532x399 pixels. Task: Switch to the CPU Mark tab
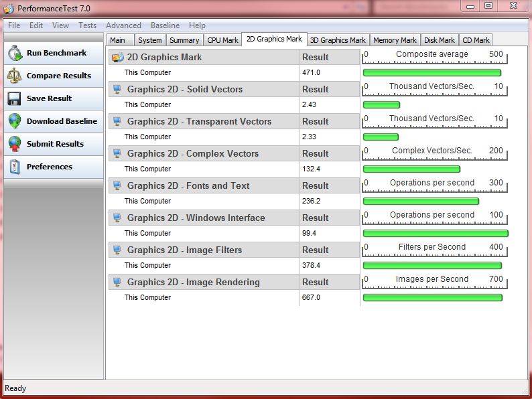(x=222, y=40)
